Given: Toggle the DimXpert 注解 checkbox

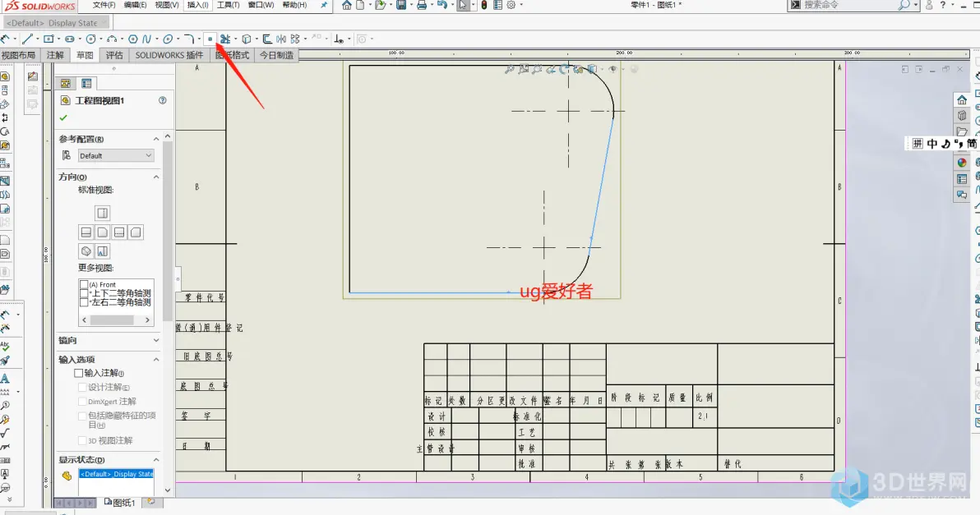Looking at the screenshot, I should point(82,402).
